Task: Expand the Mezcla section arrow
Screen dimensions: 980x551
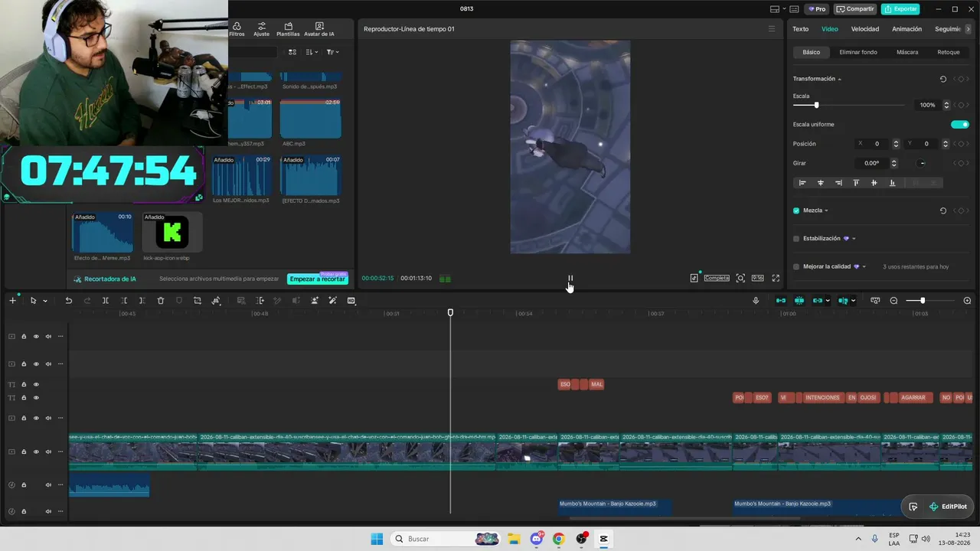Action: click(x=826, y=210)
